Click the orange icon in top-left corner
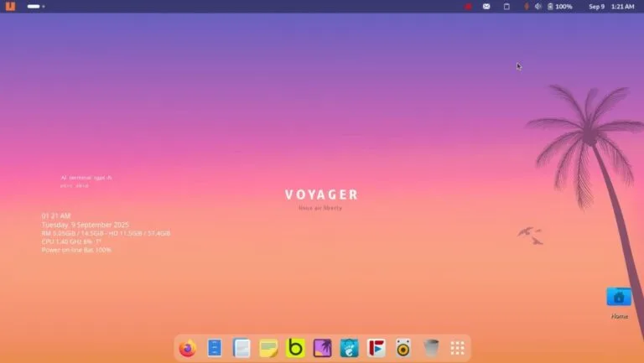Screen dimensions: 644x363 pyautogui.click(x=11, y=7)
